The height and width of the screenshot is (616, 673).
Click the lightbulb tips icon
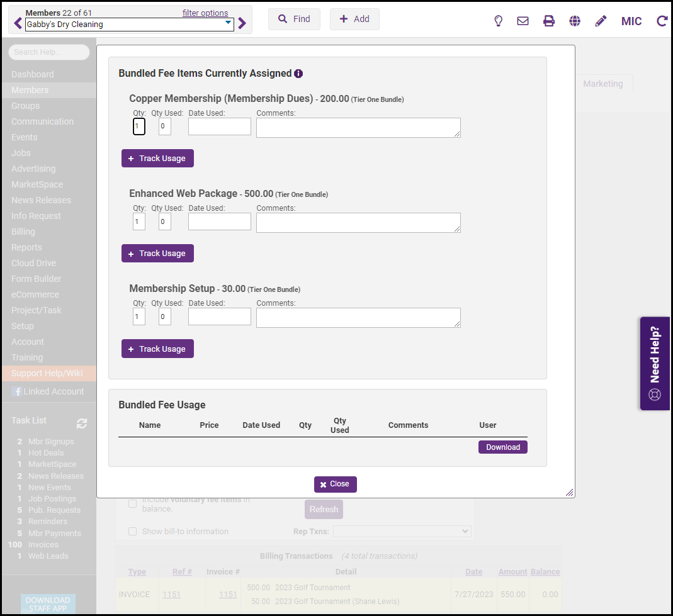click(498, 21)
